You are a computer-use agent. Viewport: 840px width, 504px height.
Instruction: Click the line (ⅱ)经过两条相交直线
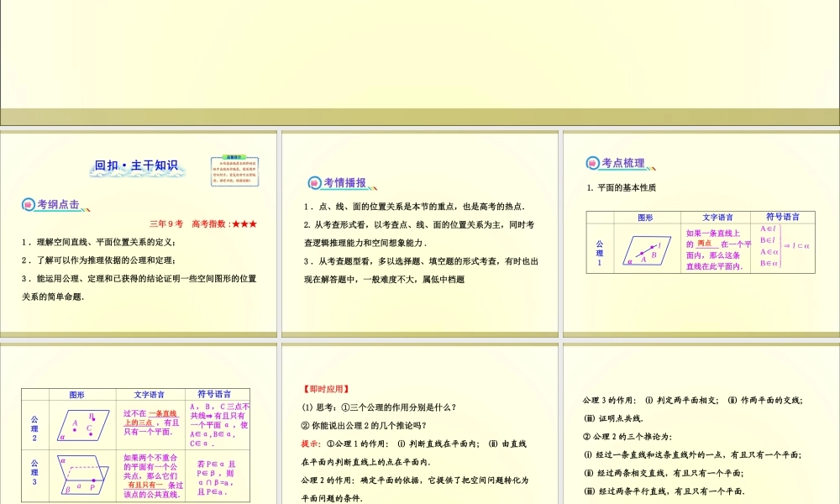click(x=663, y=473)
